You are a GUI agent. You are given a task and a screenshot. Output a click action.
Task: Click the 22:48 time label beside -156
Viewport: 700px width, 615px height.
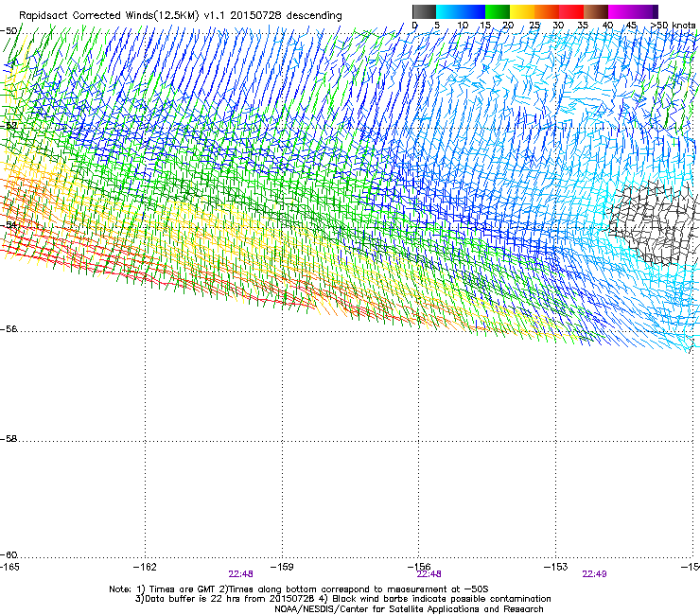[429, 574]
